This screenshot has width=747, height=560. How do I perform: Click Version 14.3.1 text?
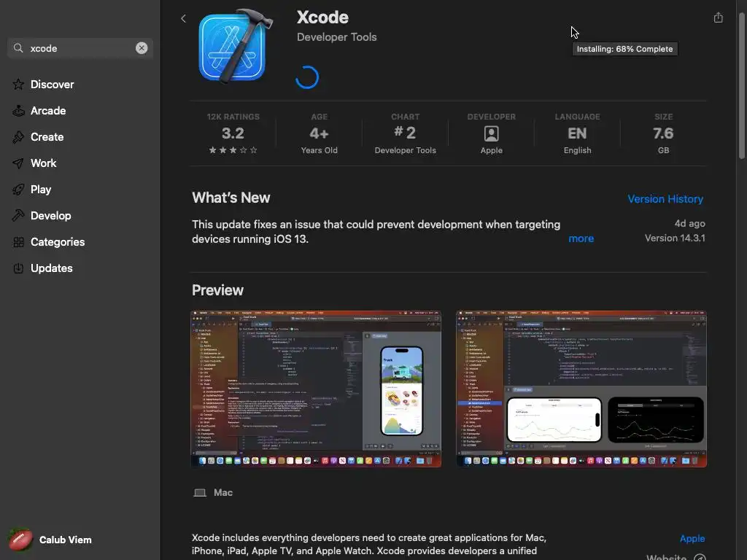675,238
